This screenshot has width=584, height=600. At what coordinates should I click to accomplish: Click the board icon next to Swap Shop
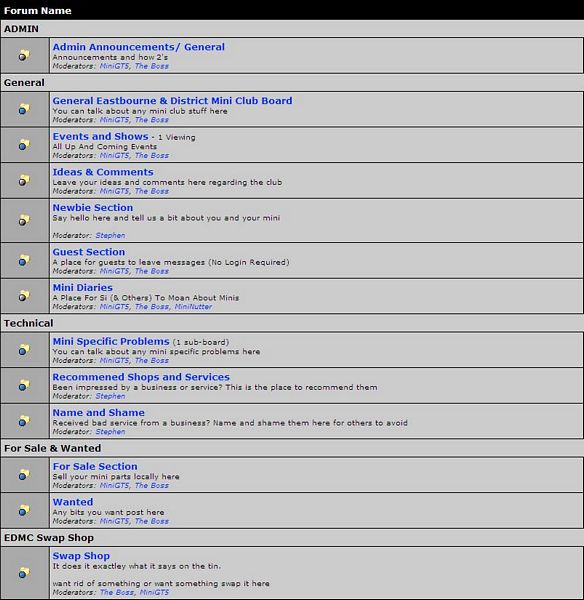pyautogui.click(x=24, y=573)
